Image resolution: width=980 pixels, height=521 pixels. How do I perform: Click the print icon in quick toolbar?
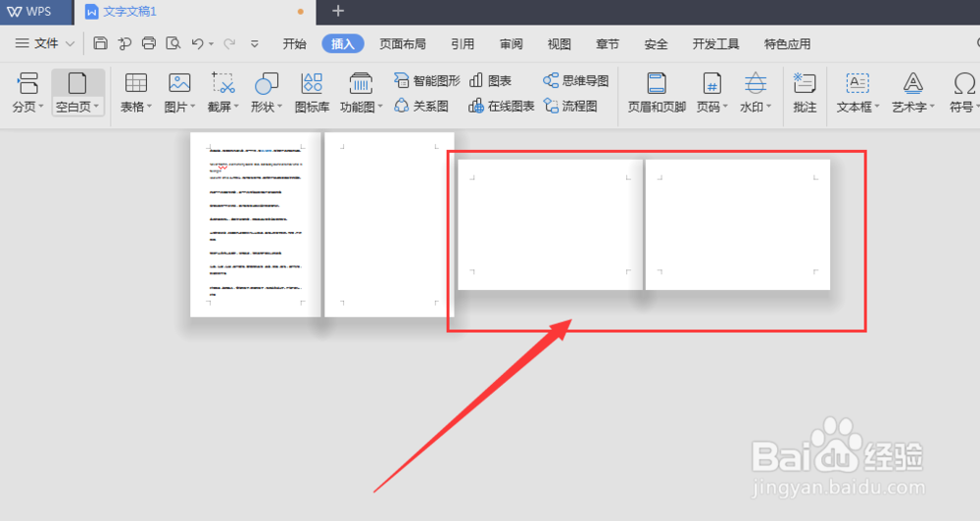point(149,43)
